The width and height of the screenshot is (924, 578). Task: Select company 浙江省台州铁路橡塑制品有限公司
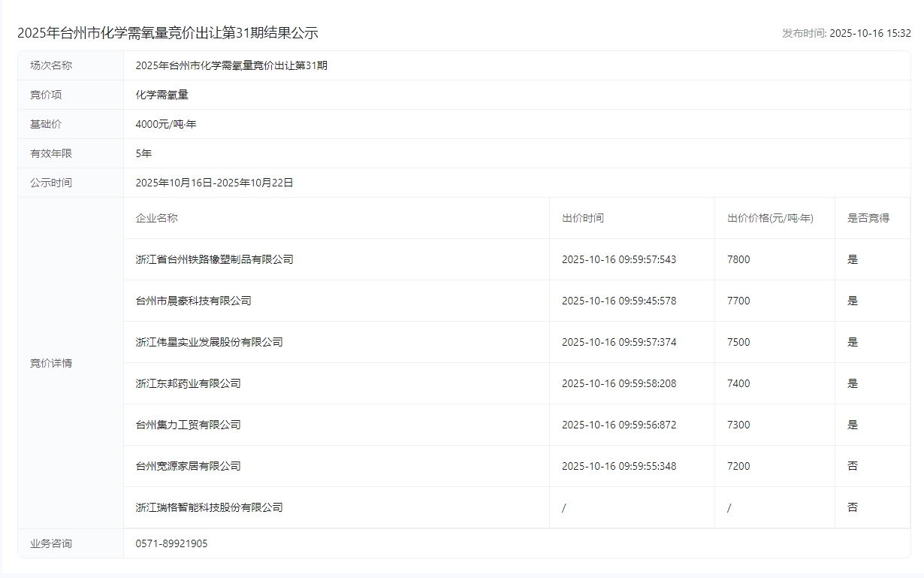coord(214,259)
